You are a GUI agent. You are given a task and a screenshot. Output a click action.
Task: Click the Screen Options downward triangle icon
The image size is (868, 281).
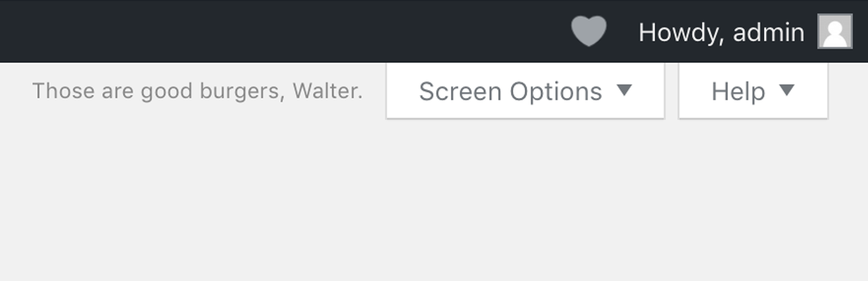(x=625, y=90)
